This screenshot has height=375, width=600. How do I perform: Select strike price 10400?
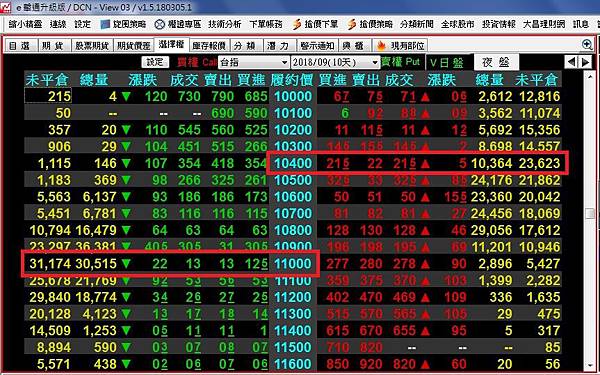293,163
